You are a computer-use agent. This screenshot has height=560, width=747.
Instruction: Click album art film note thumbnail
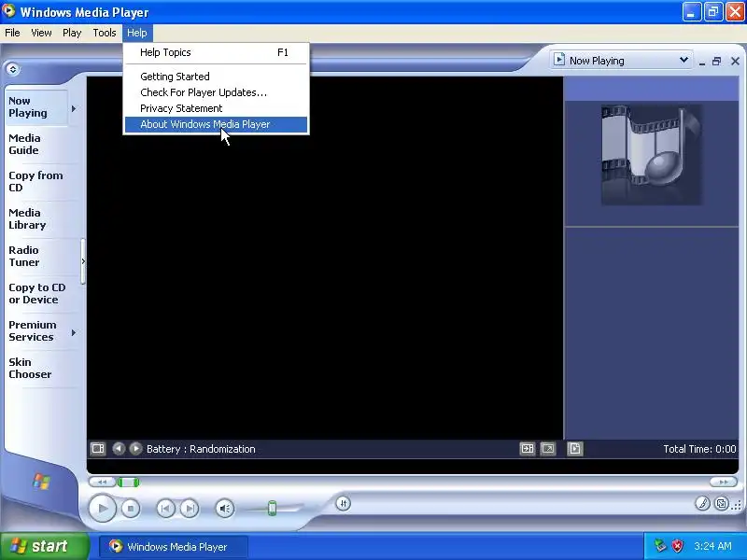[x=651, y=155]
